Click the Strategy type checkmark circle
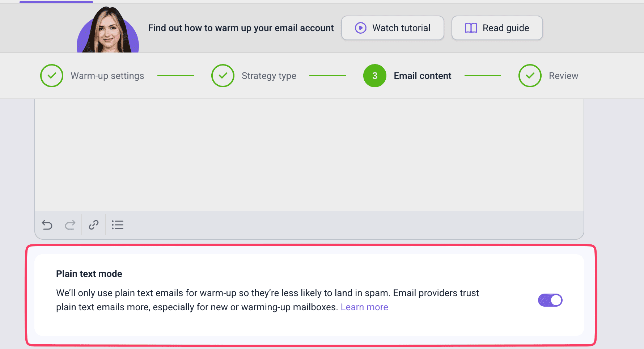644x349 pixels. click(x=223, y=76)
